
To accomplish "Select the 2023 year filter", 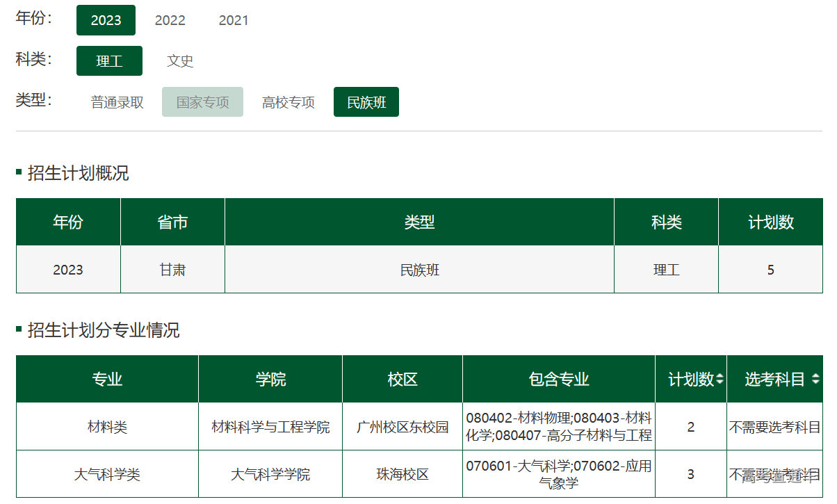I will 106,20.
